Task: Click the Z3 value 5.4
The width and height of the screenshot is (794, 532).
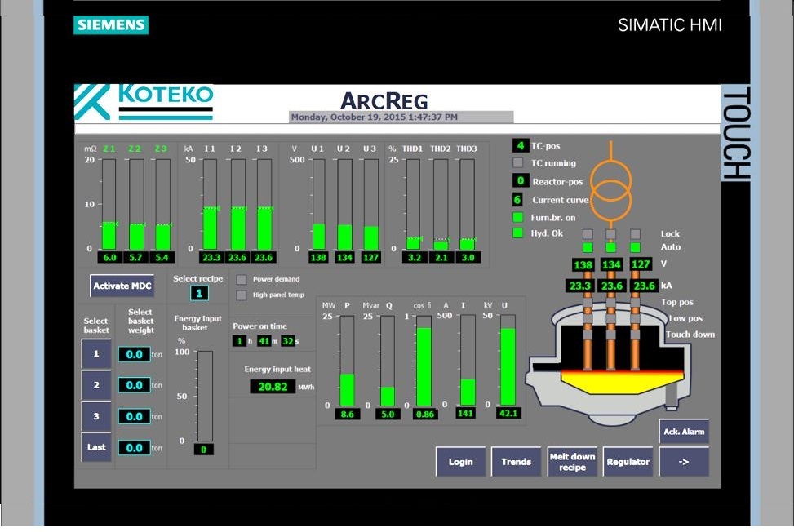Action: (x=162, y=257)
